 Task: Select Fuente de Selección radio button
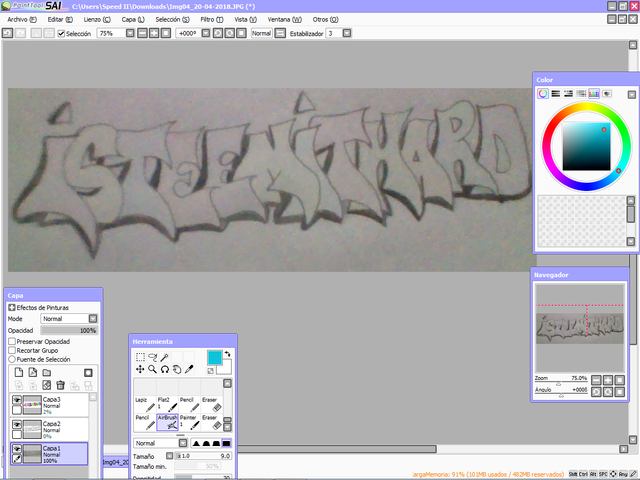(x=12, y=359)
